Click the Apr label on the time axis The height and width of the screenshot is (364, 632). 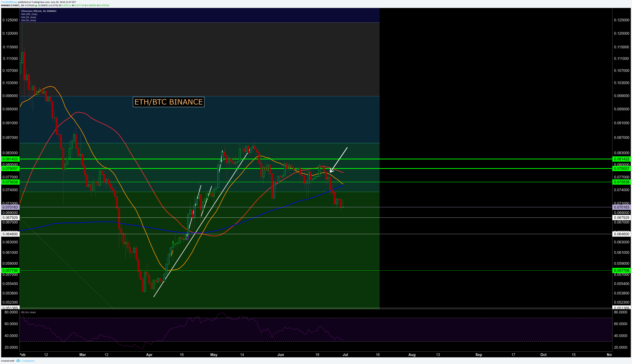point(149,355)
